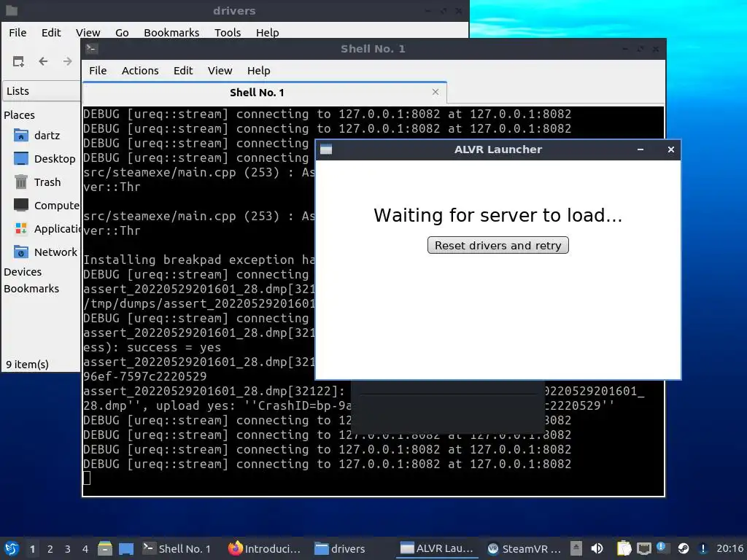Open View menu in drivers file manager

point(88,32)
